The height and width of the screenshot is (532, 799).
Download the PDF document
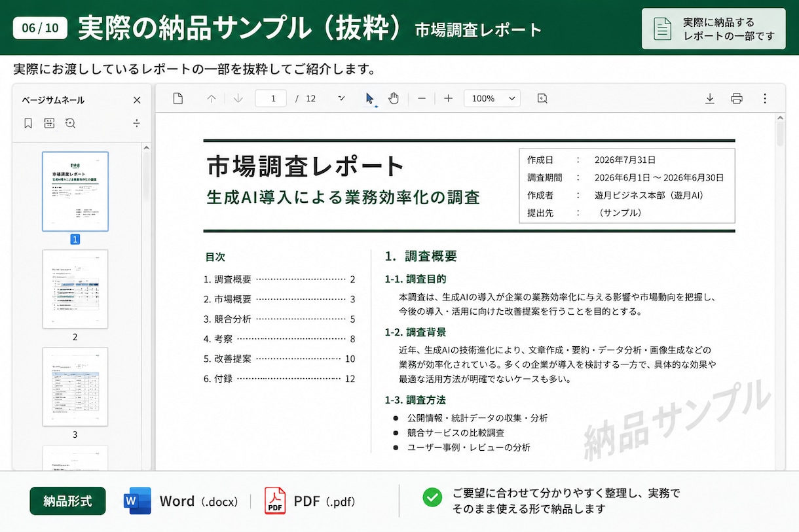coord(709,98)
